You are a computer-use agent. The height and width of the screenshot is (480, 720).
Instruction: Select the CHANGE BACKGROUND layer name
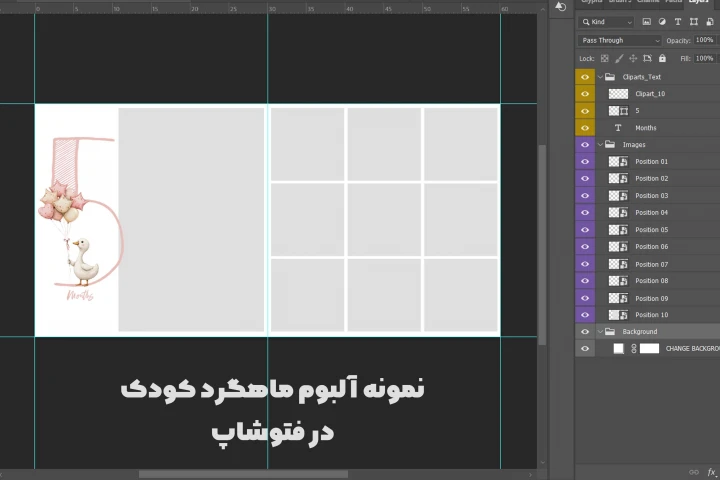(x=692, y=349)
